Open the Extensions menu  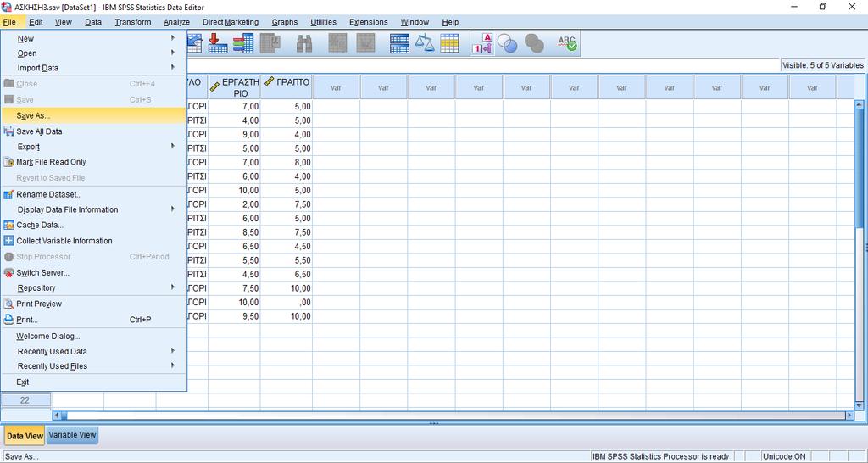pyautogui.click(x=369, y=22)
